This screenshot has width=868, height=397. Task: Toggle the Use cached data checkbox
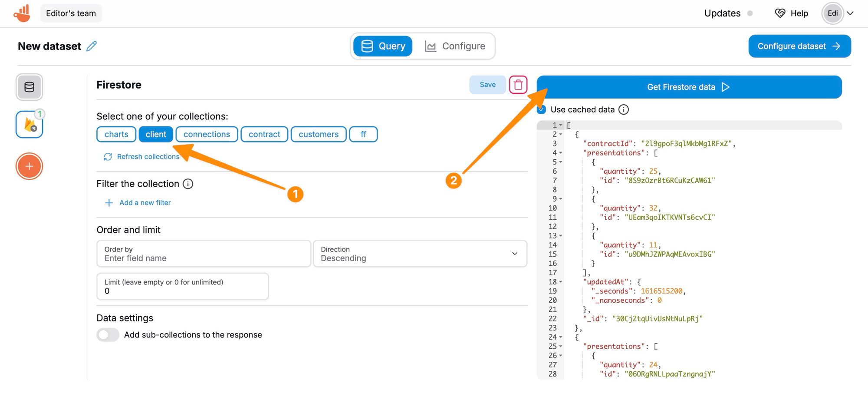click(x=541, y=109)
